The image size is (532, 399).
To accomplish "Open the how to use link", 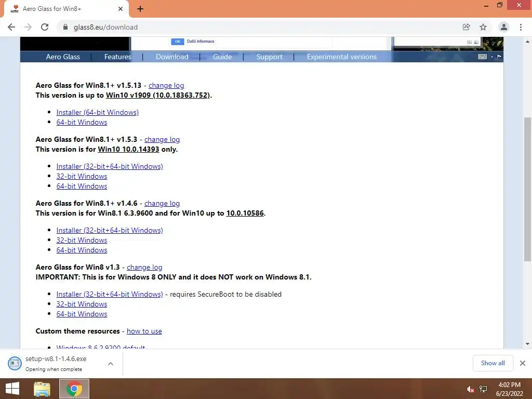I will (144, 331).
